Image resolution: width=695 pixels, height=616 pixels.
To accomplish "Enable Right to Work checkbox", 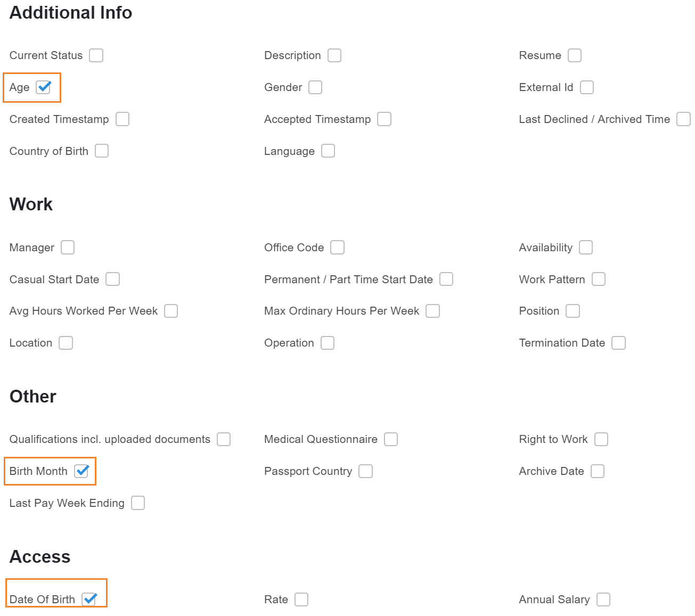I will [601, 439].
